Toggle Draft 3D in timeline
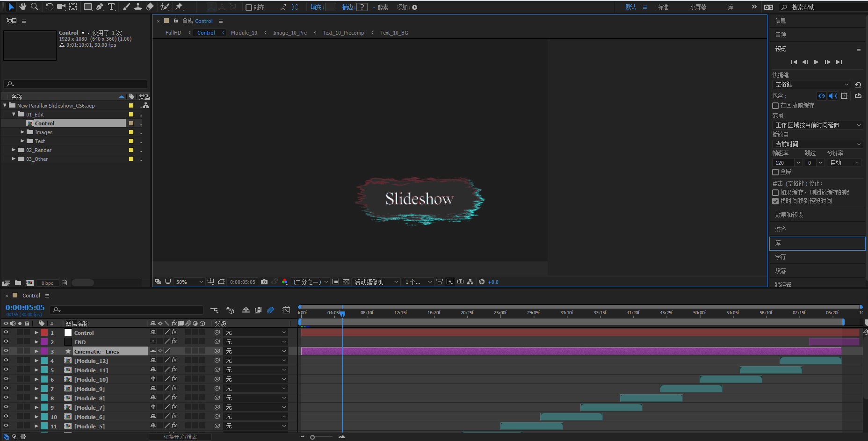 pyautogui.click(x=230, y=310)
